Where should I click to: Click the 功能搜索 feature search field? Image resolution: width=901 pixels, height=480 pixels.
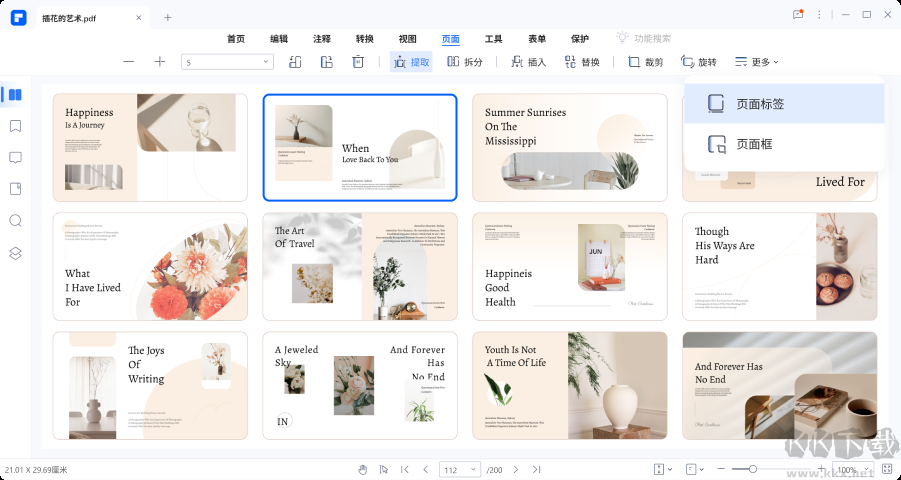644,39
